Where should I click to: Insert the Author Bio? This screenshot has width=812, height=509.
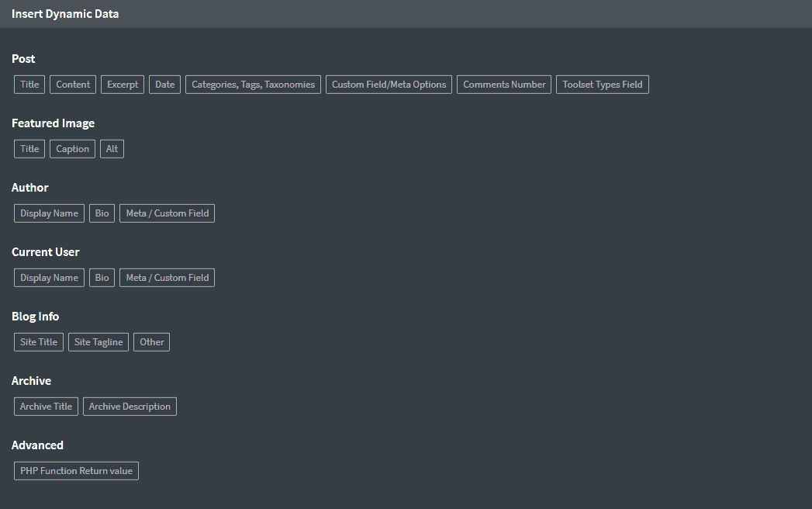(x=102, y=213)
